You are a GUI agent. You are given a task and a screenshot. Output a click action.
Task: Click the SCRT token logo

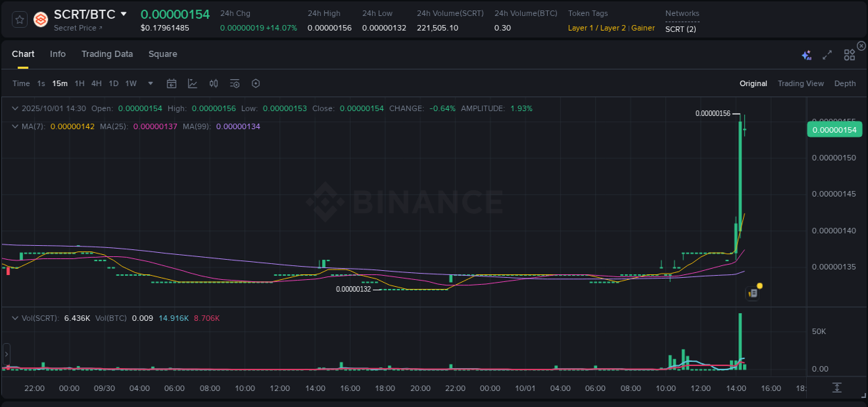pos(40,19)
